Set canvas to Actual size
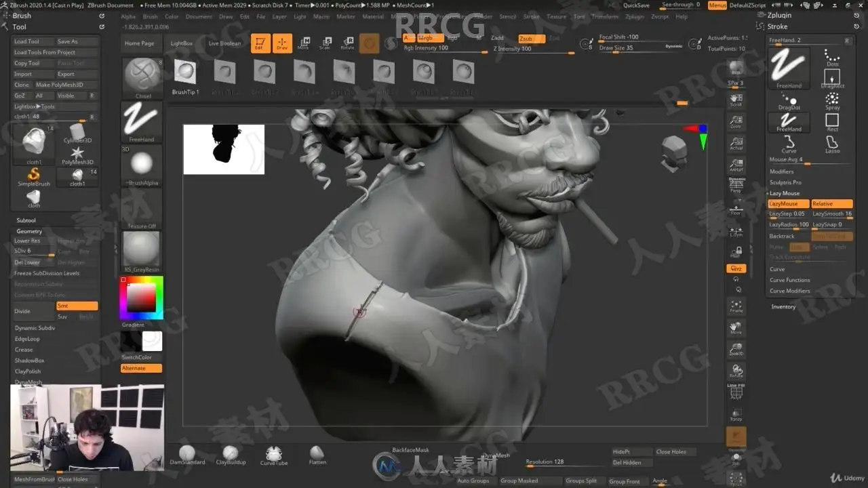The height and width of the screenshot is (488, 868). pyautogui.click(x=736, y=144)
